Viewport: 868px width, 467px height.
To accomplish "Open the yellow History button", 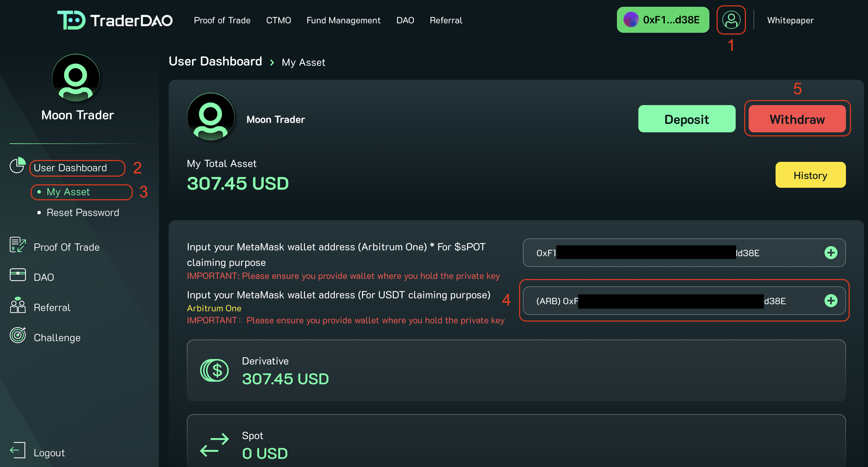I will click(810, 175).
